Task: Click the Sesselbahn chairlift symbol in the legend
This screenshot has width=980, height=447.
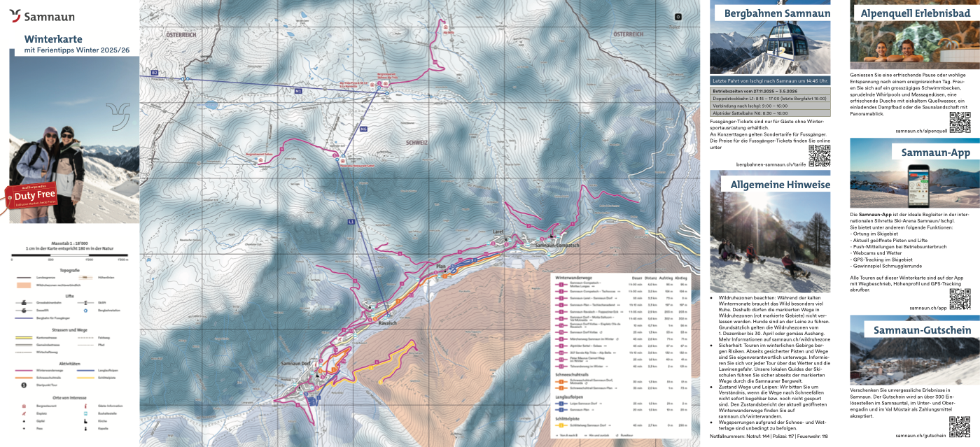Action: [x=24, y=311]
